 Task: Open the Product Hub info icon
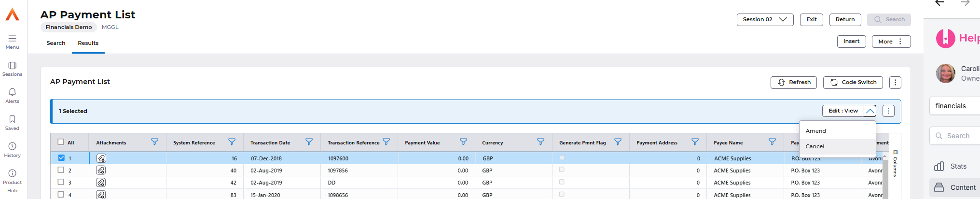[x=12, y=173]
